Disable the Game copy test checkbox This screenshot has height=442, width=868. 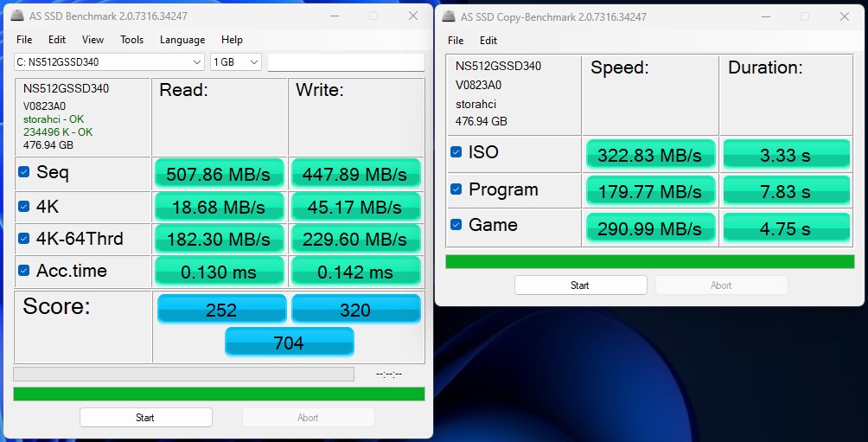[x=456, y=224]
